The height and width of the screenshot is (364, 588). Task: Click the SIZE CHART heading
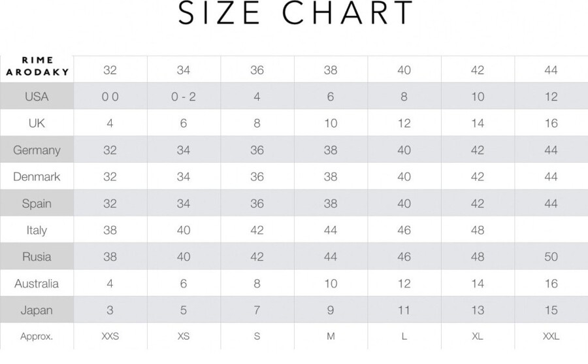[295, 14]
